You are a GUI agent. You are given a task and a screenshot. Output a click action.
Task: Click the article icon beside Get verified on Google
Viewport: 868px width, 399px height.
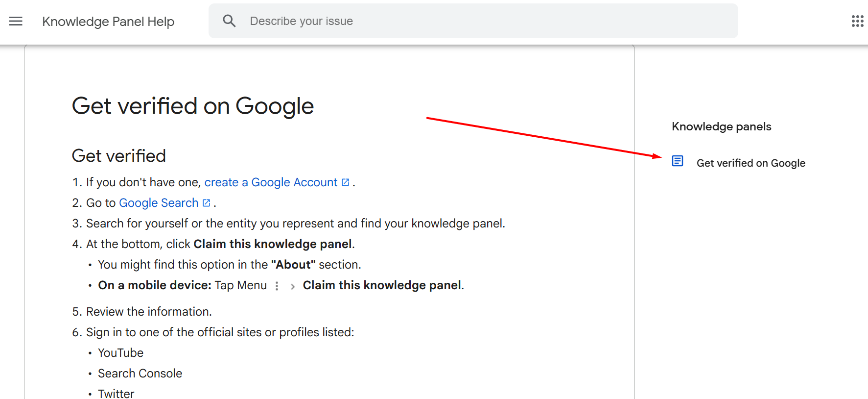(x=677, y=161)
